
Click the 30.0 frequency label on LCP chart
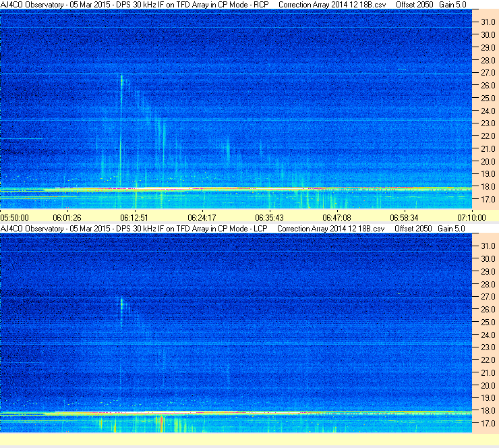[488, 258]
